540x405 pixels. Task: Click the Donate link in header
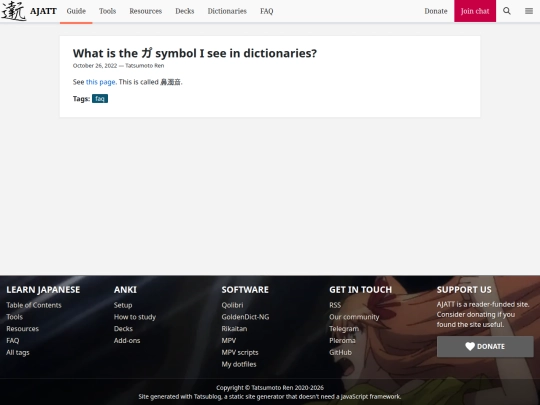pos(436,11)
